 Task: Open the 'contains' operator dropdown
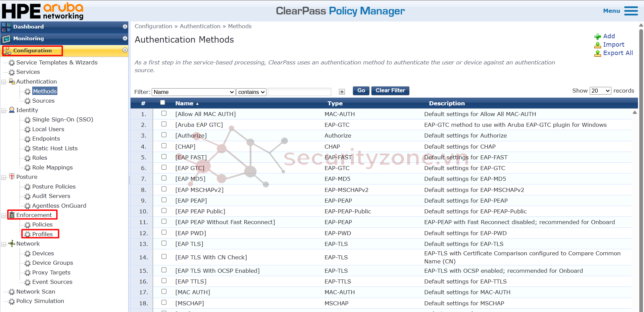click(x=251, y=92)
